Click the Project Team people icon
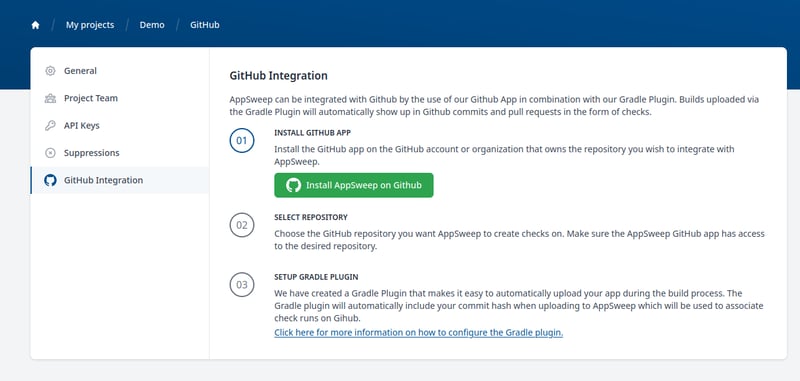 pos(50,98)
